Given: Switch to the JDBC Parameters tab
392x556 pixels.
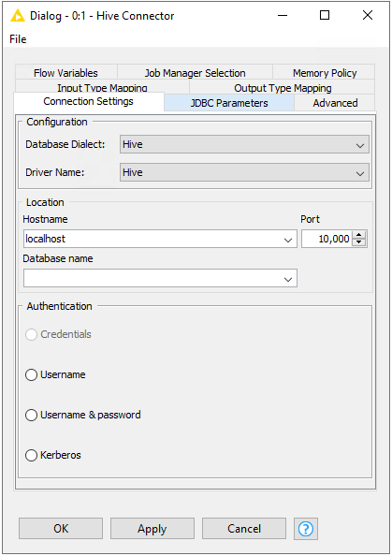Looking at the screenshot, I should [229, 103].
